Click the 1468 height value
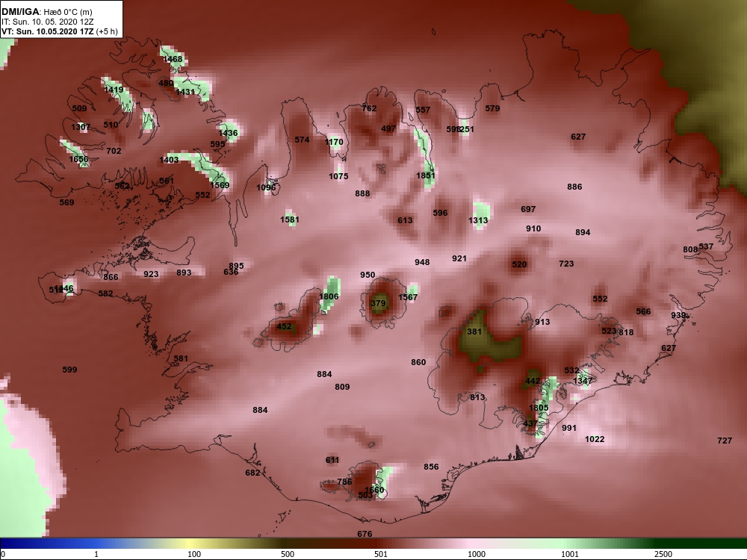747x560 pixels. point(173,59)
